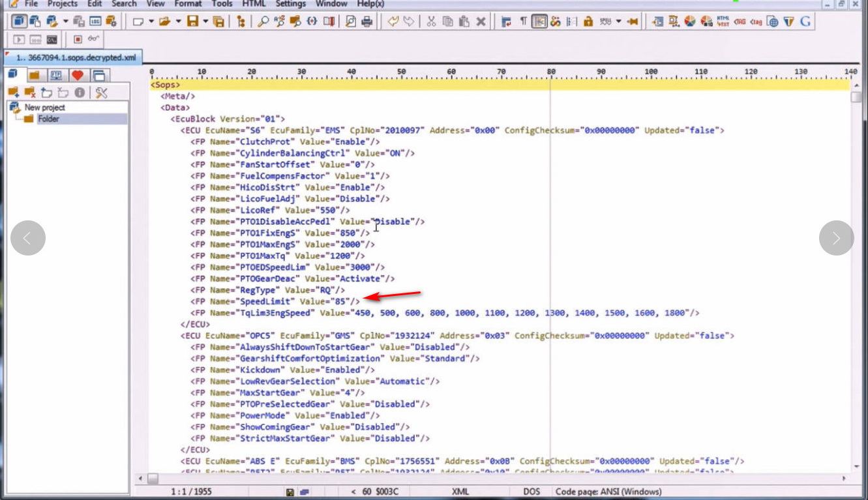
Task: Click the SpeedLimit Value="85" line
Action: tap(275, 301)
